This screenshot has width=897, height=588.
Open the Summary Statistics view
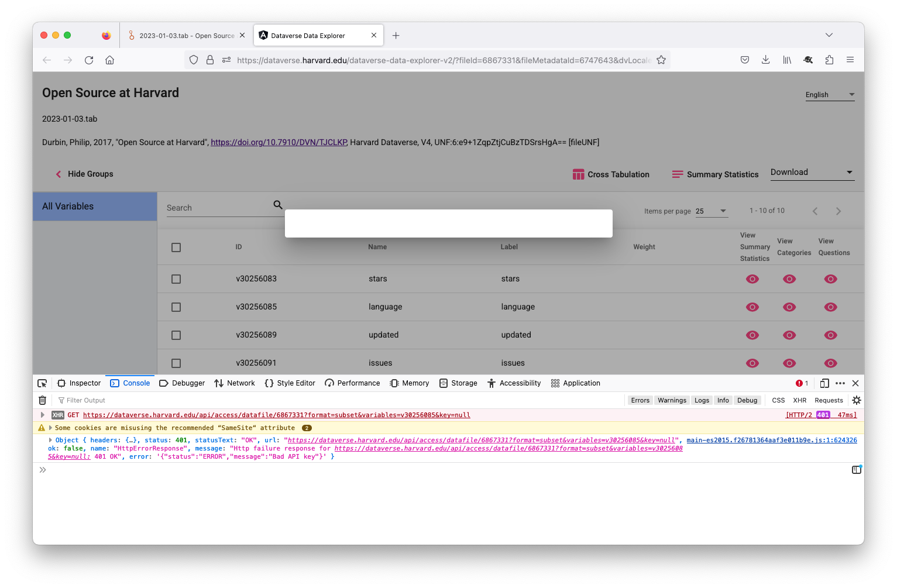(x=714, y=174)
